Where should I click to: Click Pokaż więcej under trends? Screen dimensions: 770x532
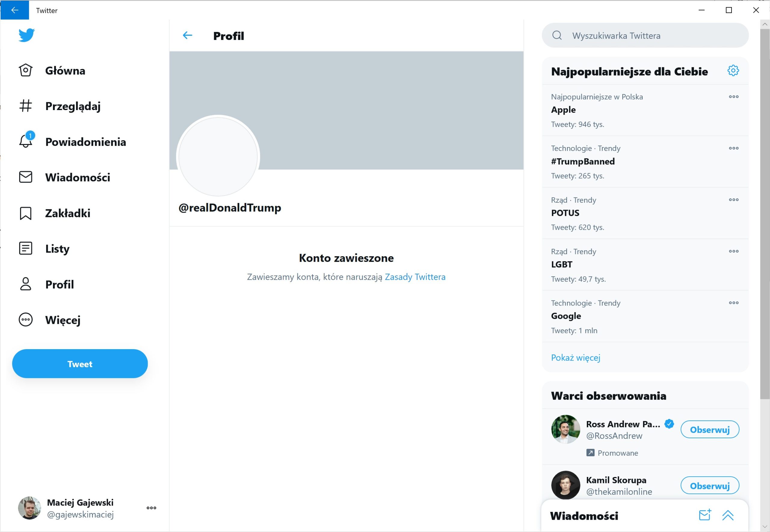tap(576, 358)
